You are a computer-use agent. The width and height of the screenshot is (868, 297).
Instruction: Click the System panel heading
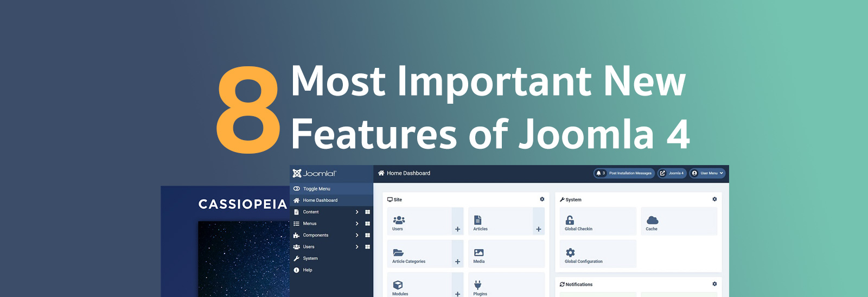point(571,200)
